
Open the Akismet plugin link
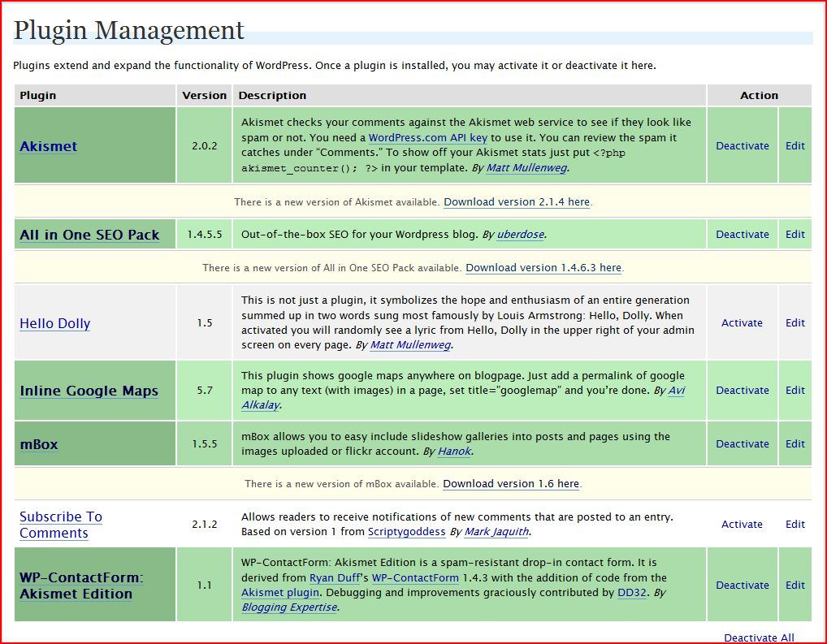(49, 146)
